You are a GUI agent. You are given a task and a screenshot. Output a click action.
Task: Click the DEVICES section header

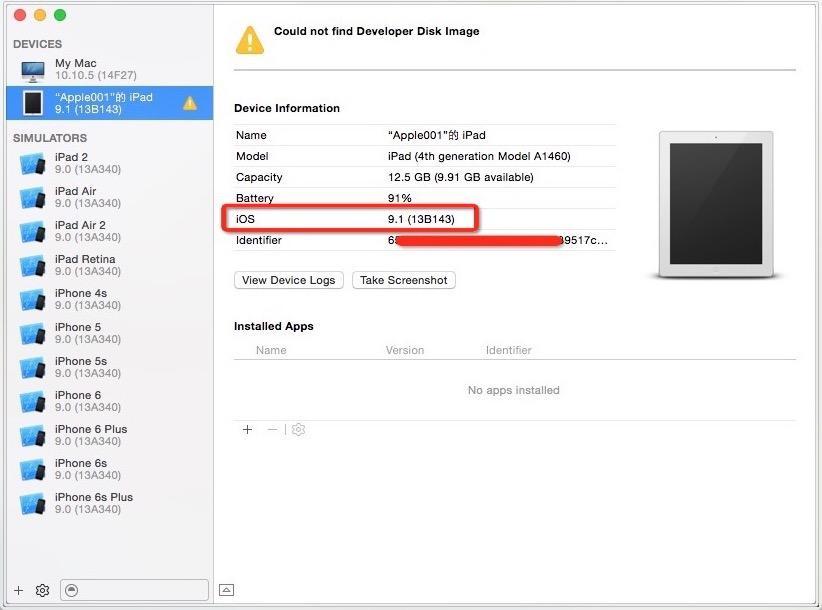tap(37, 44)
